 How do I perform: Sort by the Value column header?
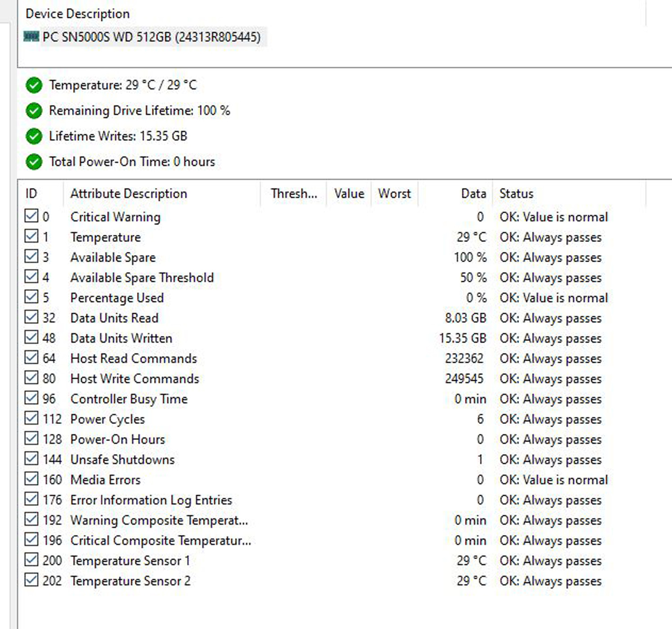(349, 194)
